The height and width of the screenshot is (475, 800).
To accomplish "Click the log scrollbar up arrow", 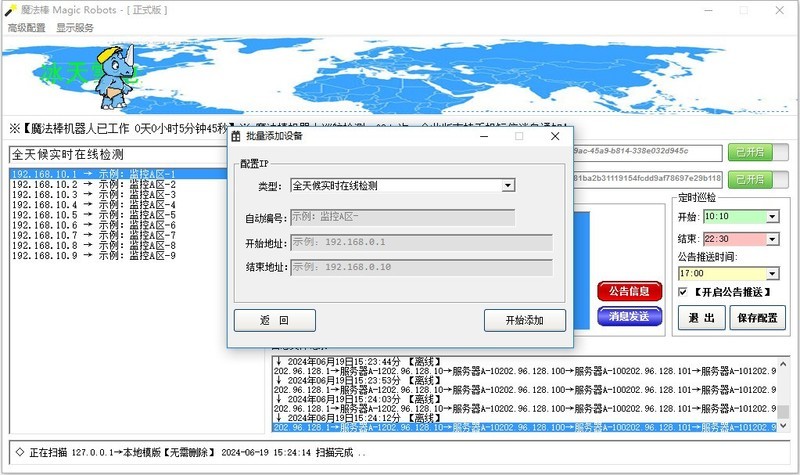I will tap(784, 363).
